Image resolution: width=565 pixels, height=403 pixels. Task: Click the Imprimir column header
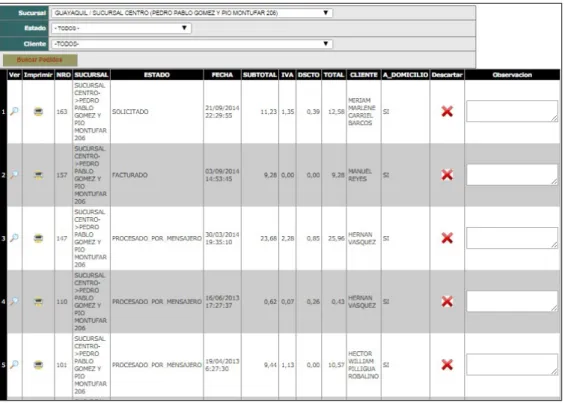[38, 75]
